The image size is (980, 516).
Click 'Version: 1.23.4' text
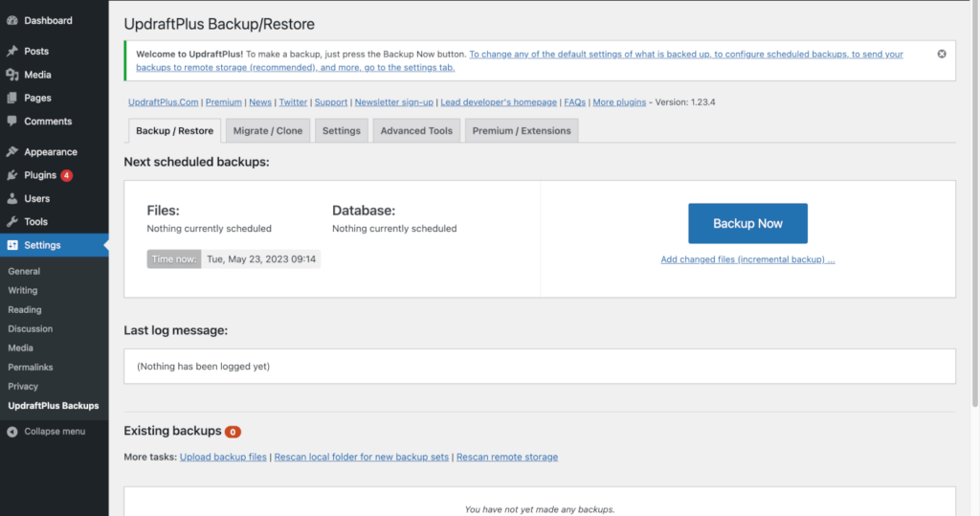(x=685, y=101)
